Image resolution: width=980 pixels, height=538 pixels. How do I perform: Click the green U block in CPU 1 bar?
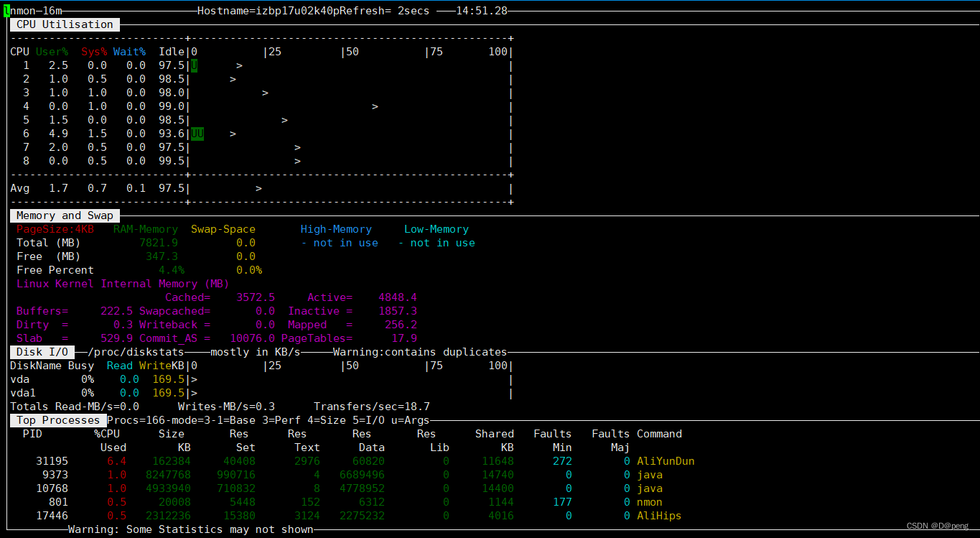[x=194, y=65]
